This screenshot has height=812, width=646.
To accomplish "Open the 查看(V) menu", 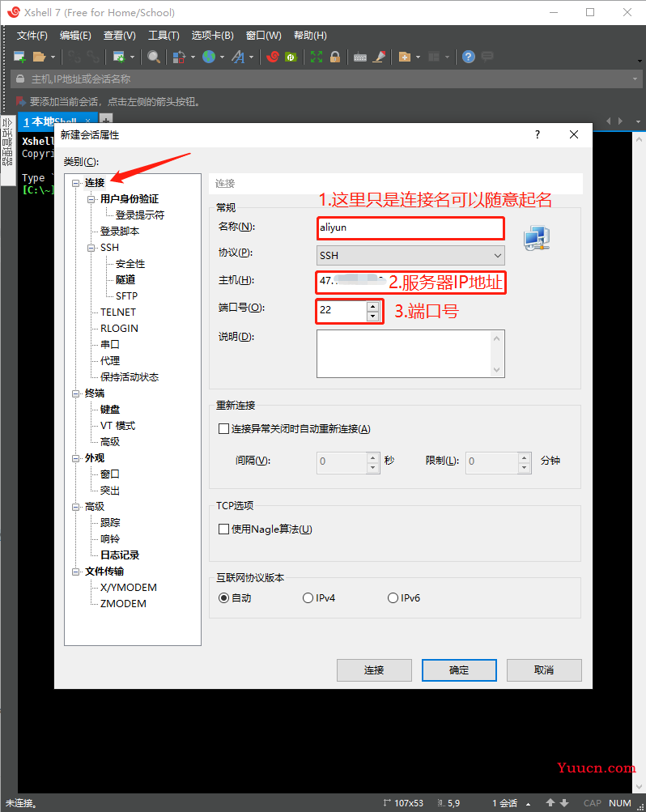I will (x=120, y=35).
